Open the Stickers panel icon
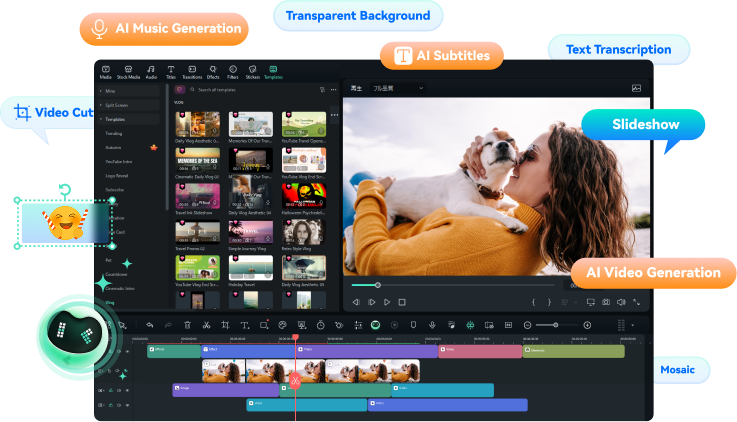This screenshot has height=422, width=737. 252,71
